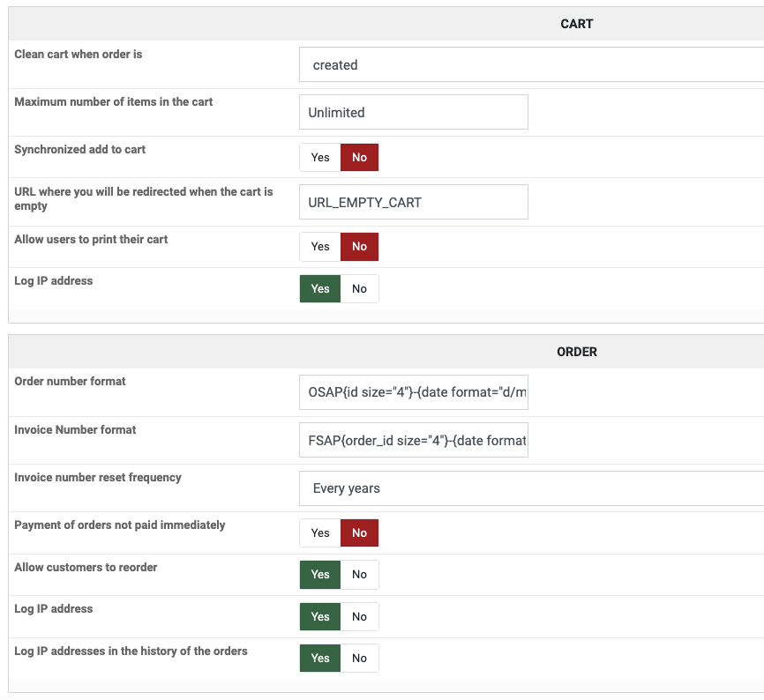Enable Allow users to print their cart

coord(320,247)
